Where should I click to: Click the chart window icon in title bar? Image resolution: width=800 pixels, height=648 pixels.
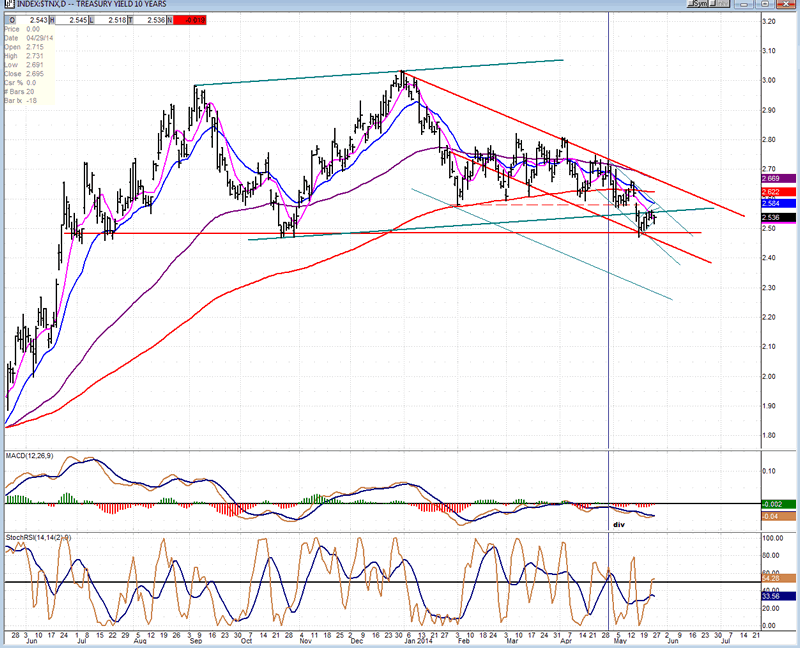coord(7,5)
